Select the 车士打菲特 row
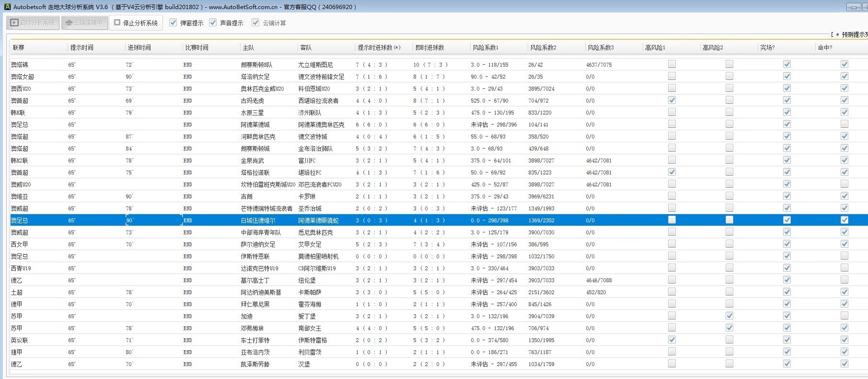 tap(255, 340)
